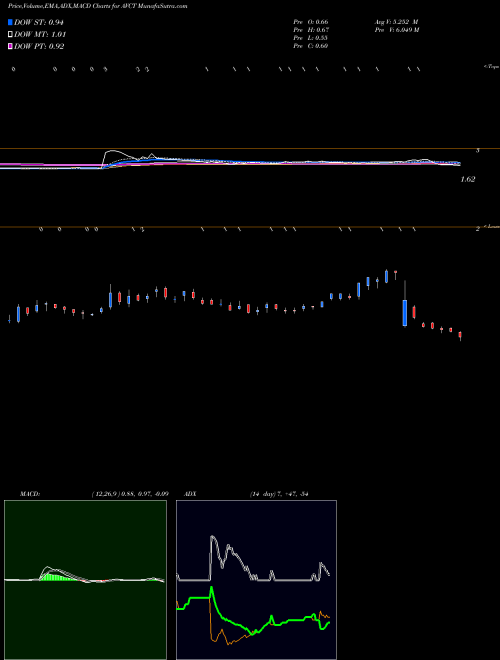Click the tall blue candlestick after the peak
500x660 pixels.
pyautogui.click(x=405, y=312)
